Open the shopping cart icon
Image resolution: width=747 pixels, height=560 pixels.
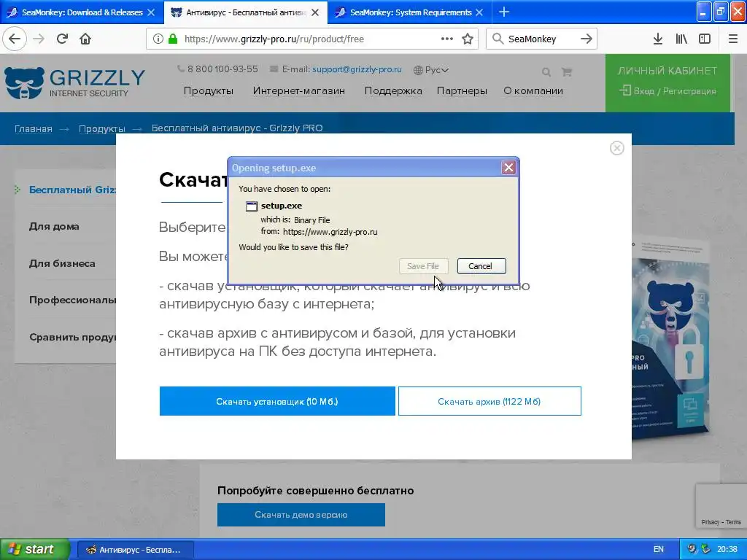tap(566, 72)
